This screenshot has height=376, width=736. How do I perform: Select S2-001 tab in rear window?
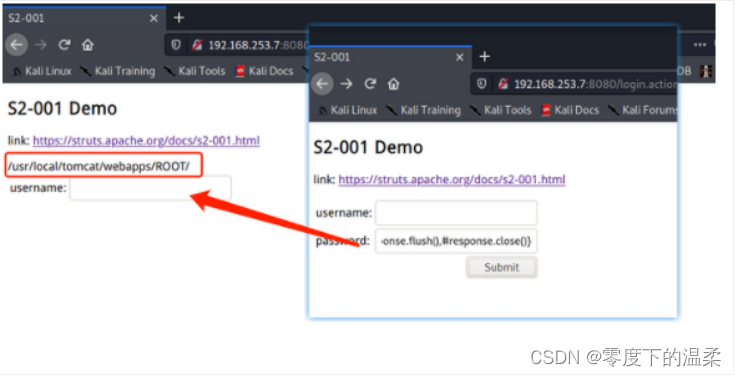pyautogui.click(x=84, y=18)
